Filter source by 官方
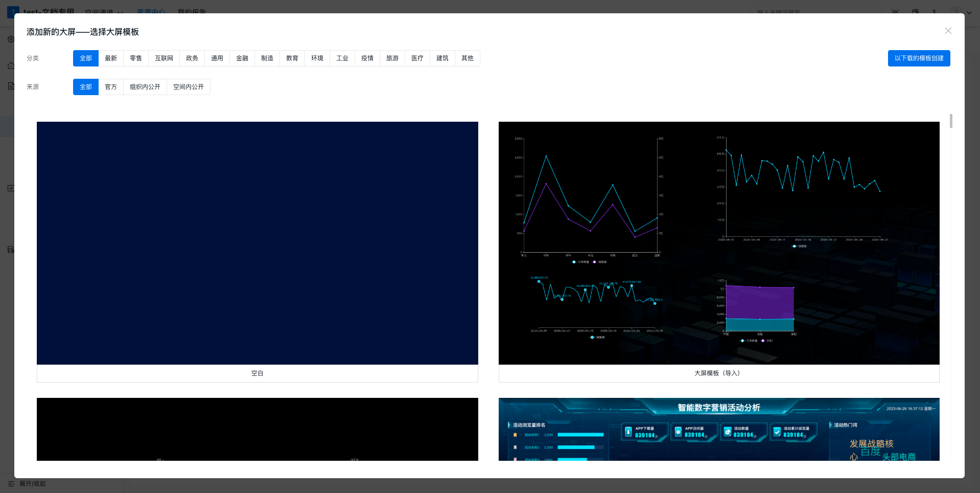The width and height of the screenshot is (980, 493). pyautogui.click(x=111, y=87)
